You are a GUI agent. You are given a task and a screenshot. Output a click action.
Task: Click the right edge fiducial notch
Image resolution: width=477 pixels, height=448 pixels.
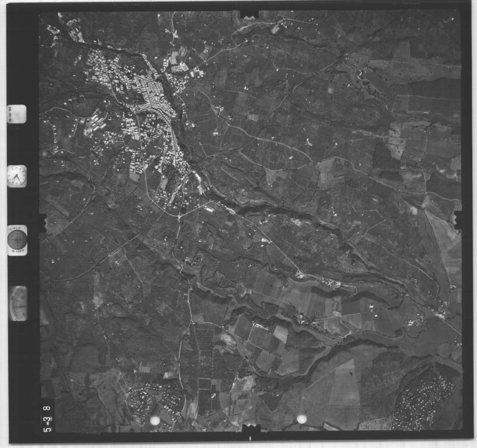(458, 219)
